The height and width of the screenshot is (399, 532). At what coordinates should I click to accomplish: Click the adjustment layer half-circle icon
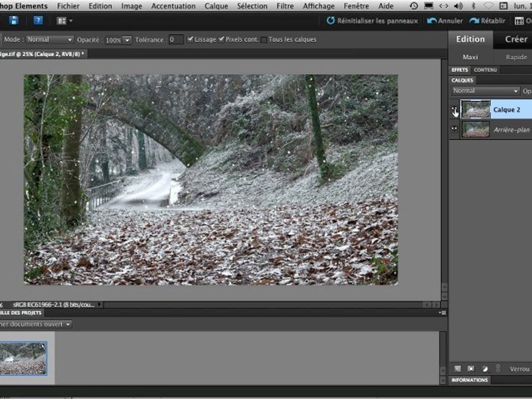[x=485, y=369]
